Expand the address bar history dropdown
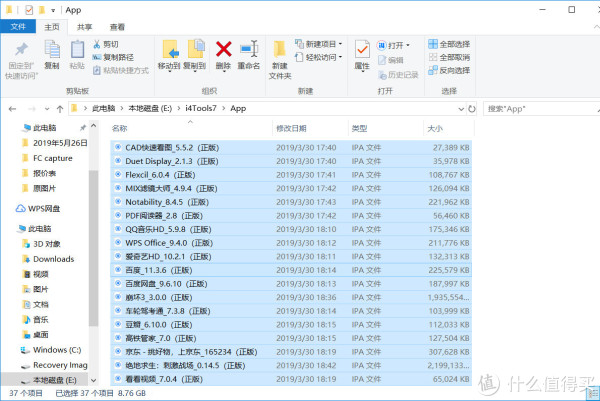 point(461,109)
